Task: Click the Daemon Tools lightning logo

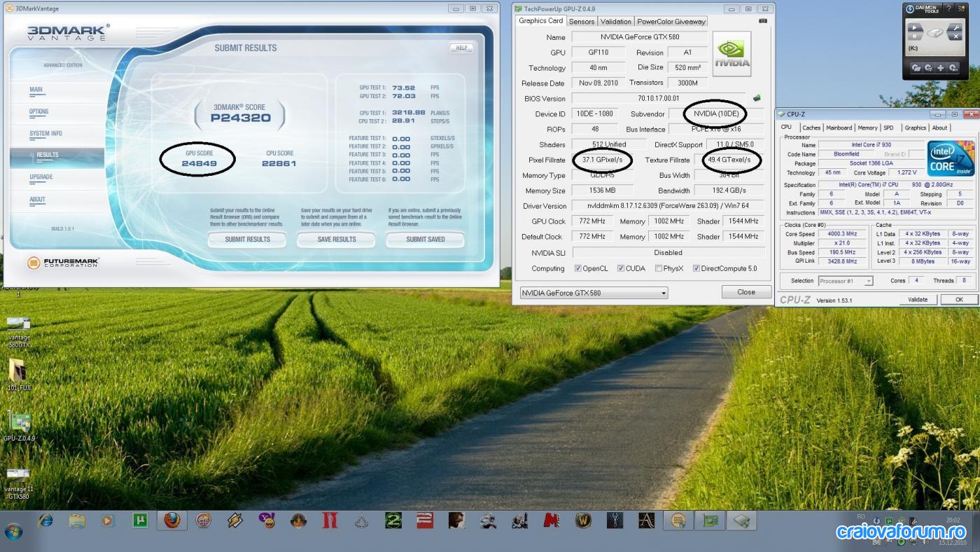Action: coord(911,9)
